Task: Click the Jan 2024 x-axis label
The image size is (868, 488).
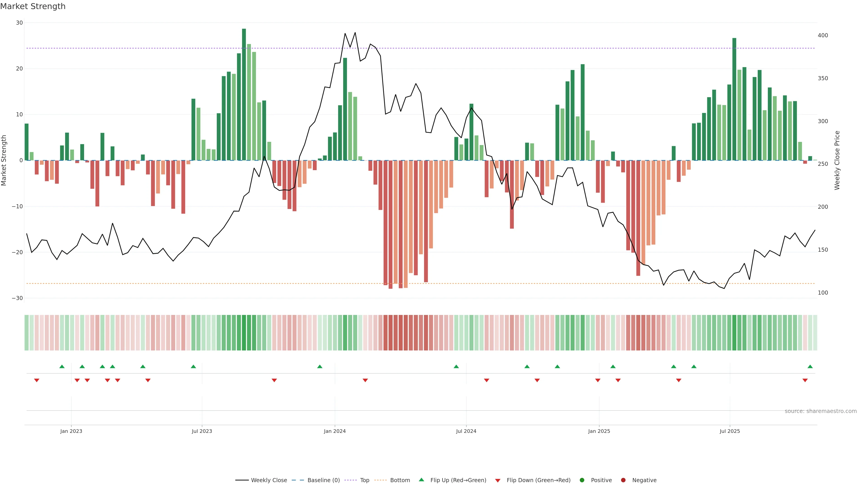Action: [335, 431]
